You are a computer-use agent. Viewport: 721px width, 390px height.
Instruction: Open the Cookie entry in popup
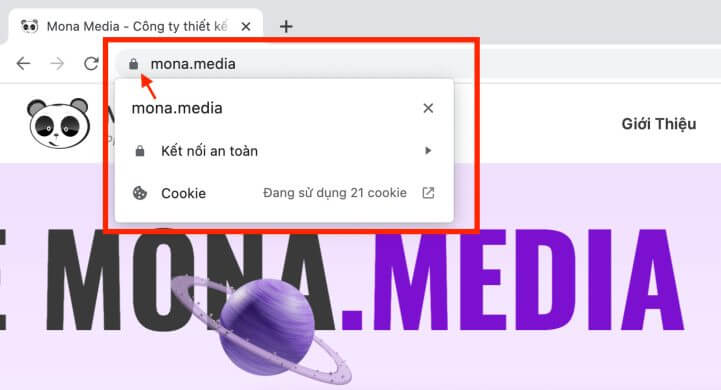(x=284, y=193)
